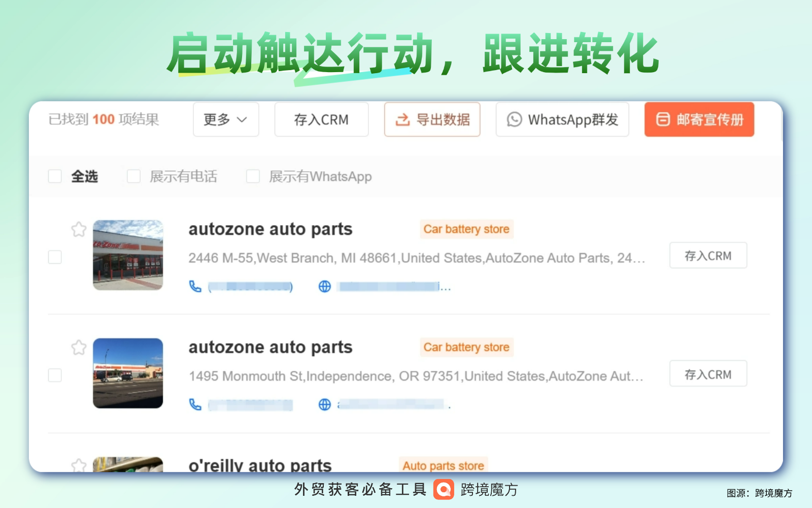Enable the 展示有电话 filter checkbox
812x508 pixels.
pyautogui.click(x=134, y=176)
